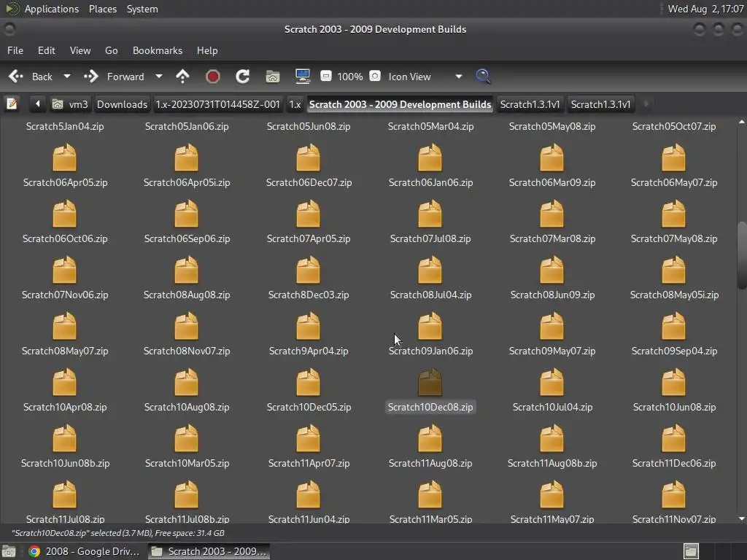This screenshot has height=560, width=747.
Task: Go back using the Back arrow
Action: tap(29, 77)
